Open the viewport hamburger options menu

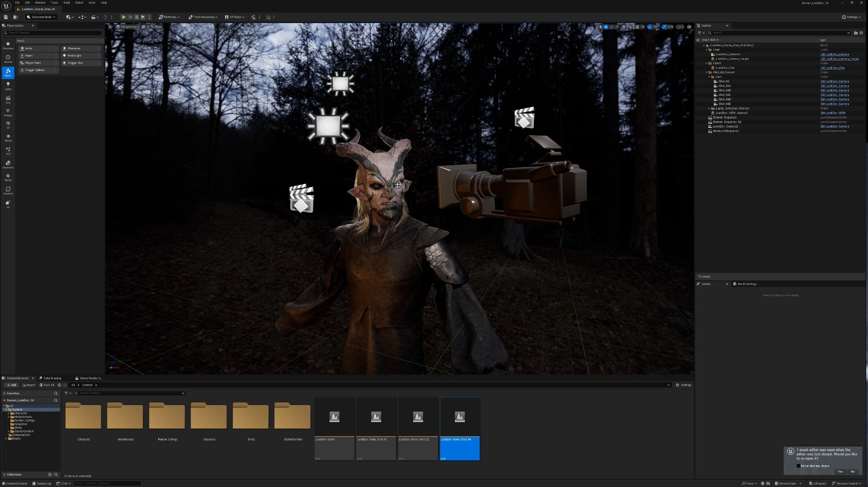pyautogui.click(x=110, y=27)
